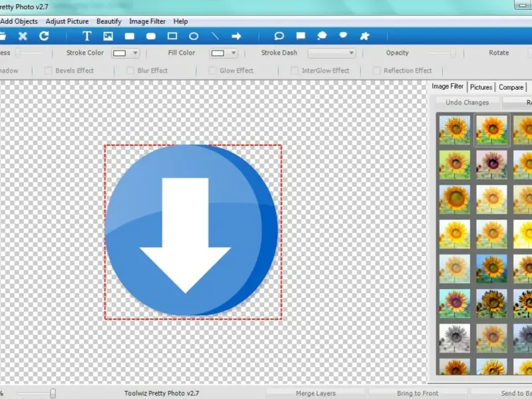Apply the faded second filter in third row
Image resolution: width=532 pixels, height=399 pixels.
pos(491,199)
